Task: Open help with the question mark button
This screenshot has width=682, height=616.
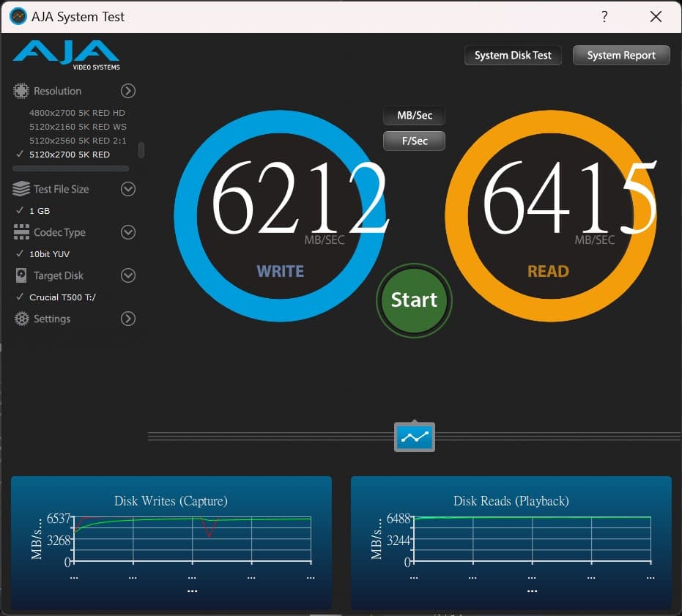Action: click(604, 17)
